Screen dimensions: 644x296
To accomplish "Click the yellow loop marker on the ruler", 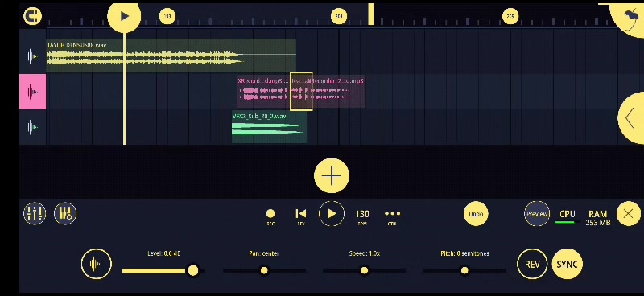I will [370, 14].
